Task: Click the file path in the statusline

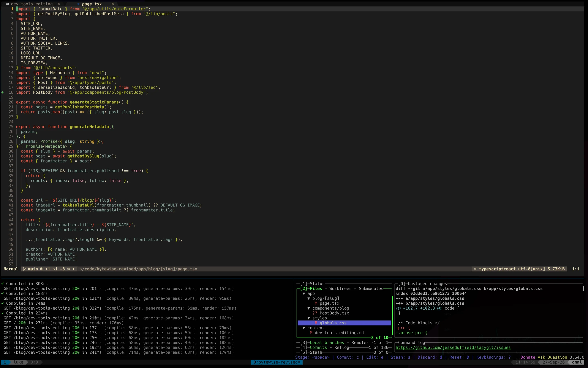Action: (x=138, y=269)
